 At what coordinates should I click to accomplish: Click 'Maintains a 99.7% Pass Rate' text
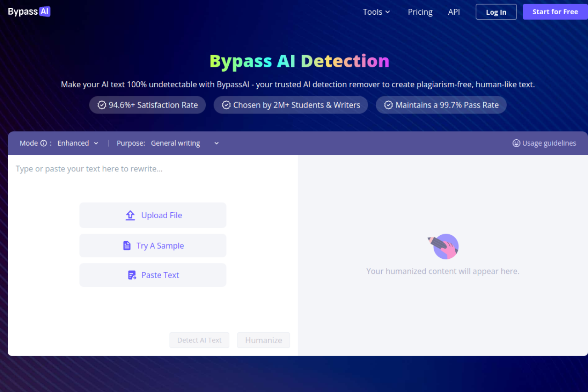[x=447, y=105]
